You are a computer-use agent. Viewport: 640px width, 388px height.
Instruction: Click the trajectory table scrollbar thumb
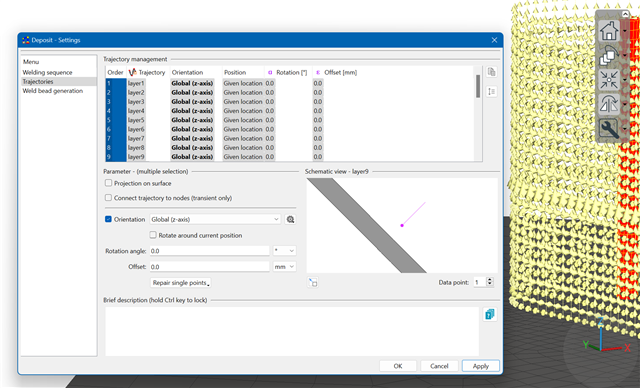pos(478,86)
